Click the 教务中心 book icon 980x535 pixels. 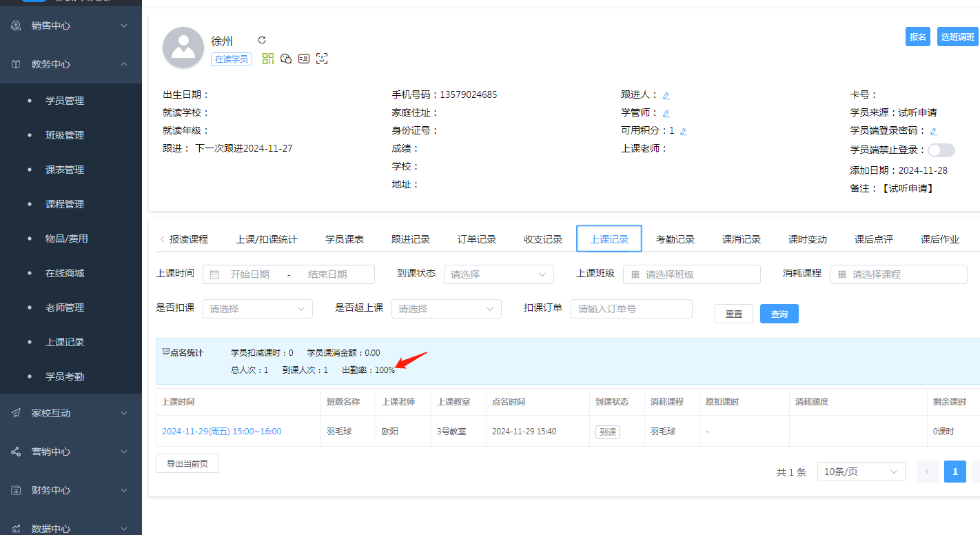(17, 64)
